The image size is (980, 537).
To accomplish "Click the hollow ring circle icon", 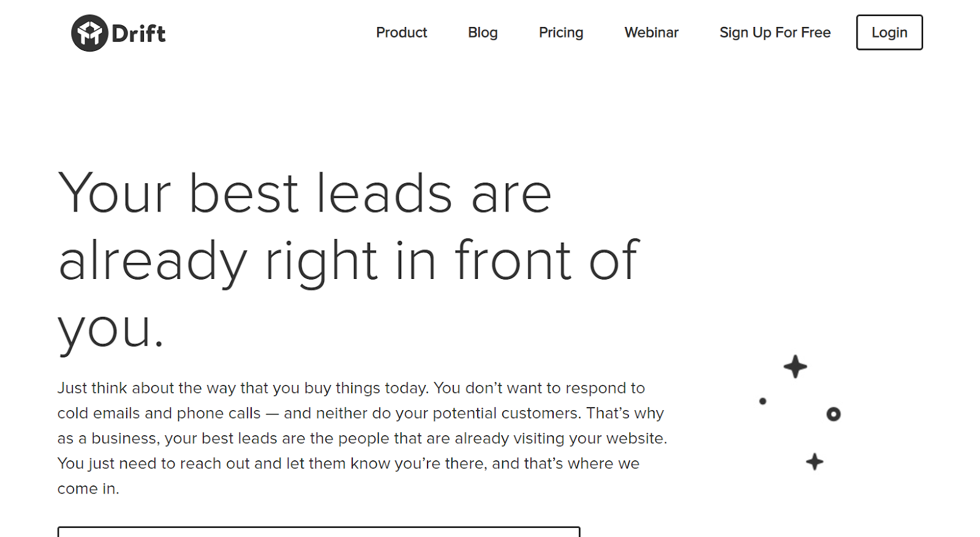I will pos(833,414).
